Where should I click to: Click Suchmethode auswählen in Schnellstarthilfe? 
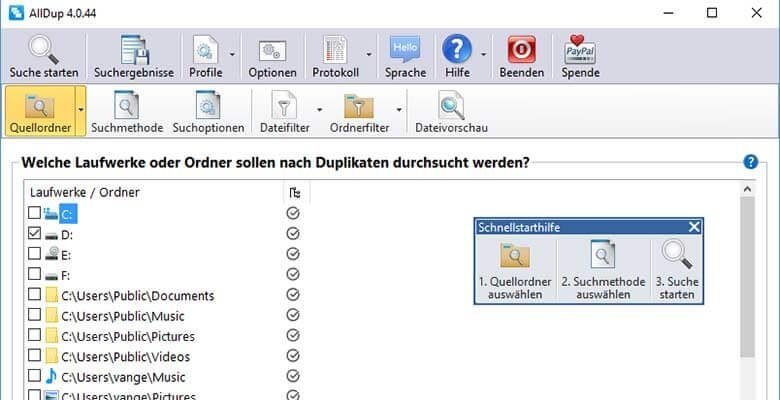tap(603, 270)
